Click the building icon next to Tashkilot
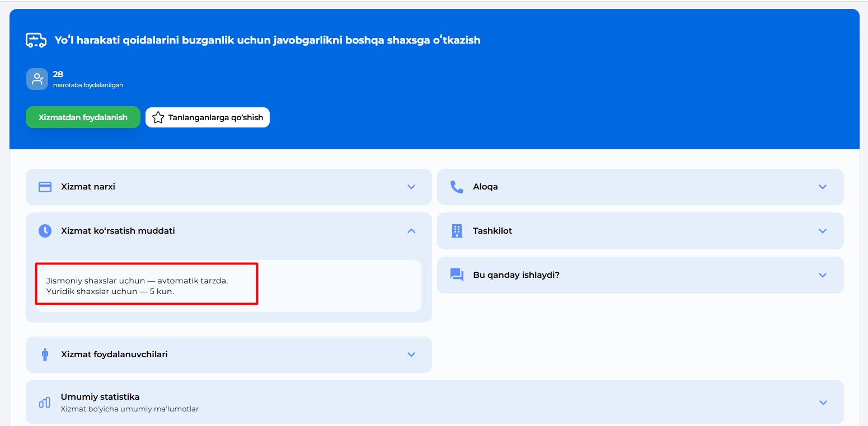 point(457,231)
